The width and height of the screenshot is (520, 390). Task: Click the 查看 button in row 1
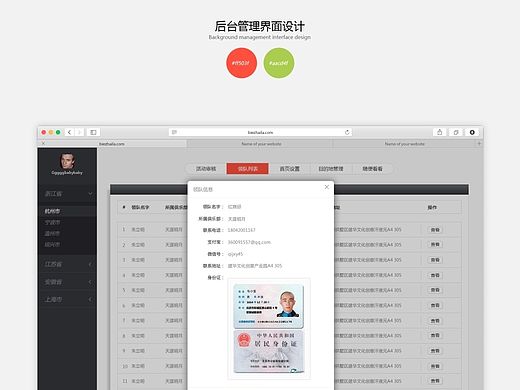435,230
